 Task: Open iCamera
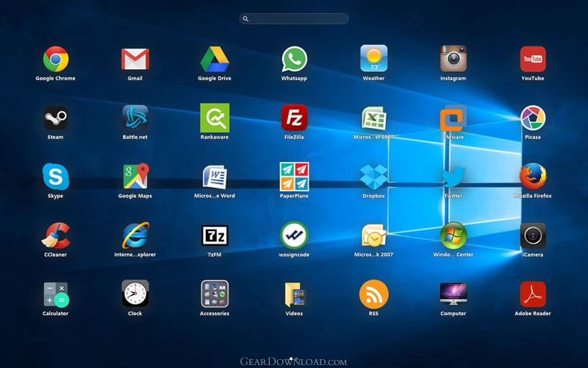(532, 236)
